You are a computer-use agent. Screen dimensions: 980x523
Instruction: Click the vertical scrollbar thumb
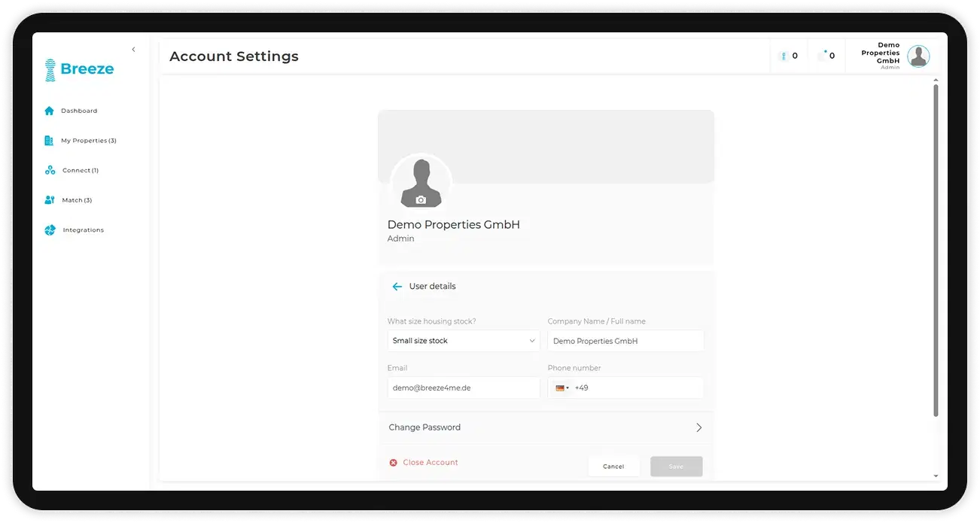click(936, 251)
